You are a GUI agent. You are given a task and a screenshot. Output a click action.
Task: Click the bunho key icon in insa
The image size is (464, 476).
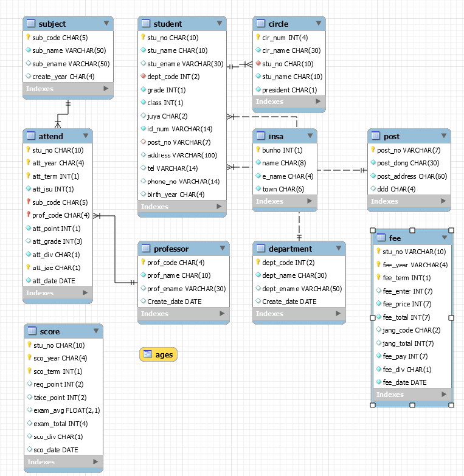[x=258, y=150]
